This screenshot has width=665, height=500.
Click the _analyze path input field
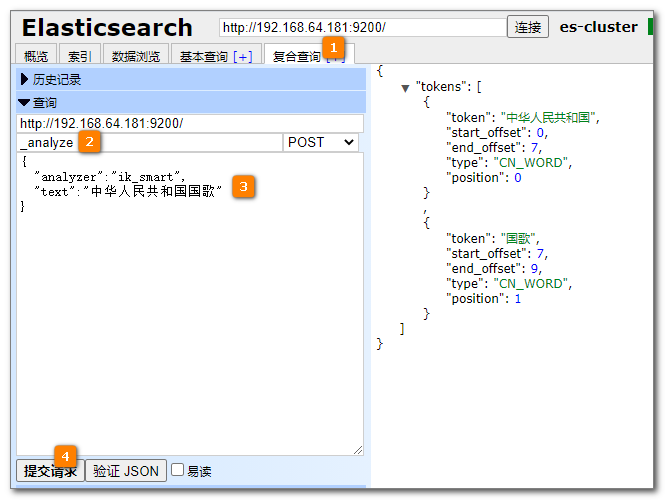pyautogui.click(x=150, y=142)
